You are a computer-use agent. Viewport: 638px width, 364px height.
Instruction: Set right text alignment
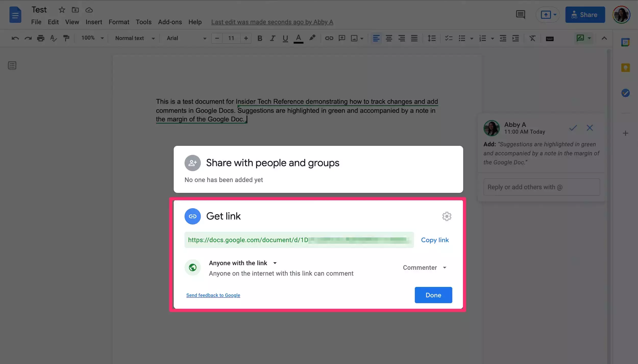point(401,38)
